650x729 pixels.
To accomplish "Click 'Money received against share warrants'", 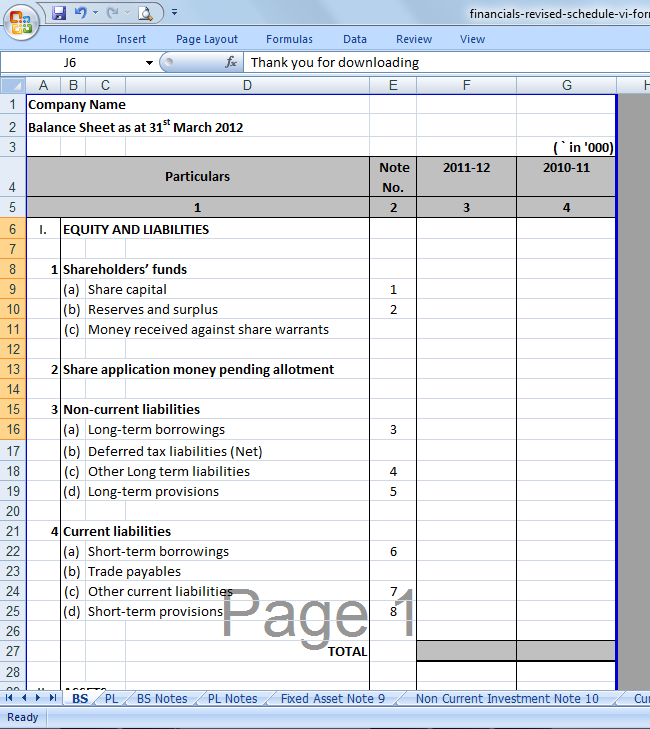I will (x=208, y=330).
